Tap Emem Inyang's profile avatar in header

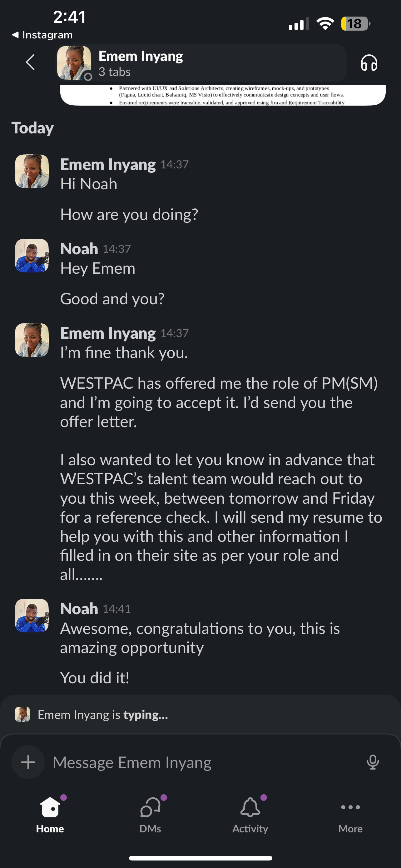[74, 62]
